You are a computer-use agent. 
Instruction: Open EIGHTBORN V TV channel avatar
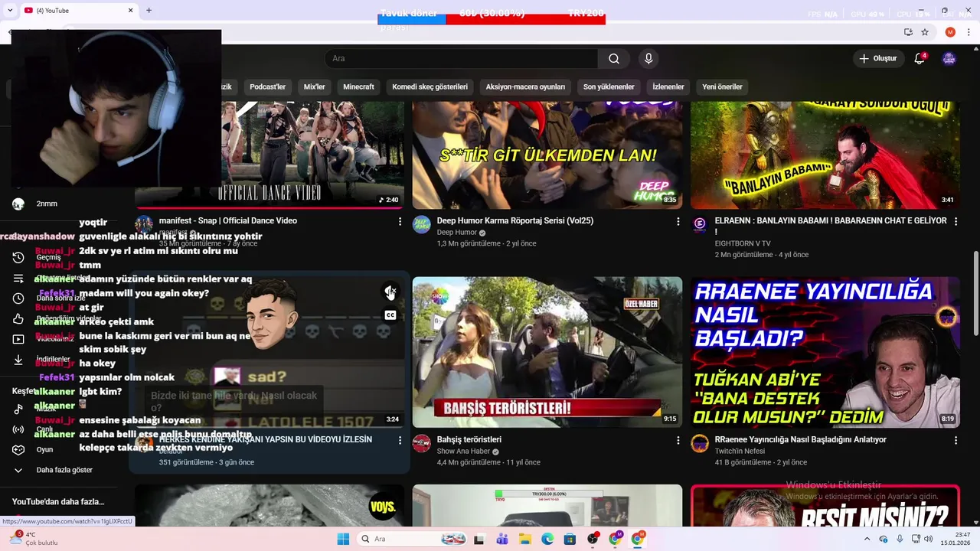tap(700, 224)
